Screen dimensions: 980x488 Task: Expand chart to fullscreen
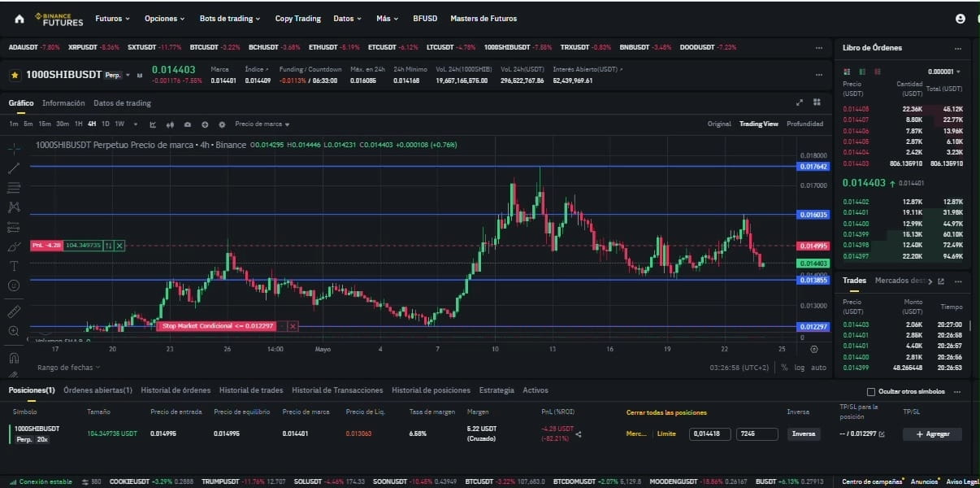800,102
